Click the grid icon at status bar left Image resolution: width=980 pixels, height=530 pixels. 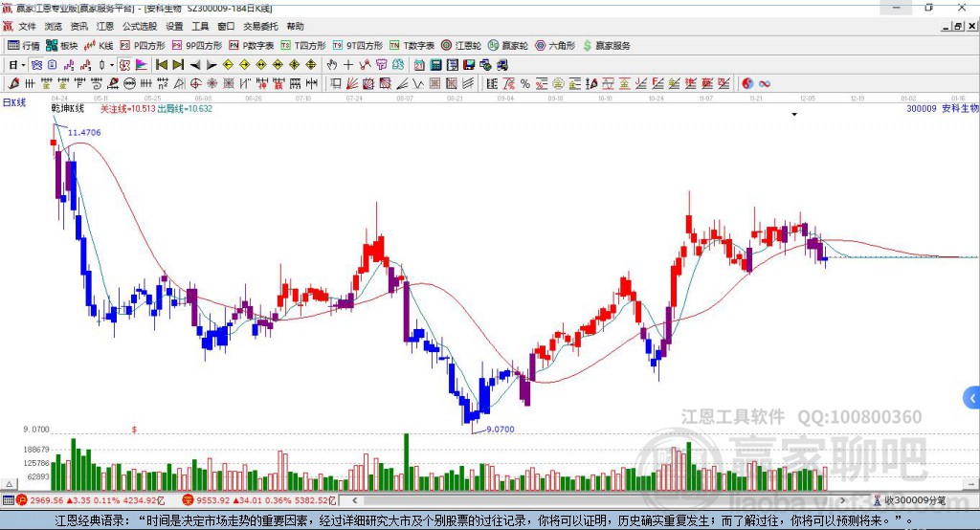8,500
